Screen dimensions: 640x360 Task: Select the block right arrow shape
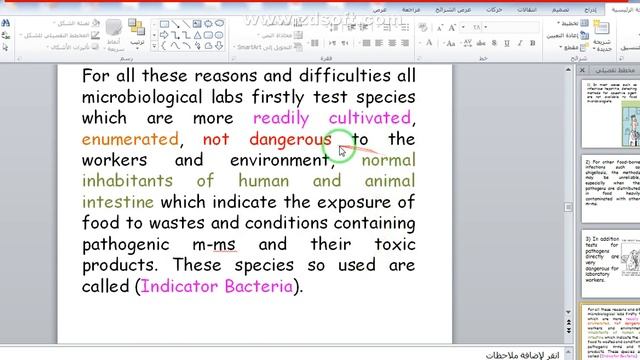[164, 35]
